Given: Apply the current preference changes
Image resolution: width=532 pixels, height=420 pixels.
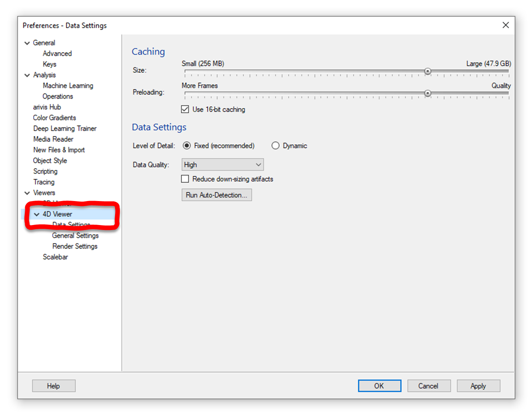Looking at the screenshot, I should pyautogui.click(x=478, y=385).
